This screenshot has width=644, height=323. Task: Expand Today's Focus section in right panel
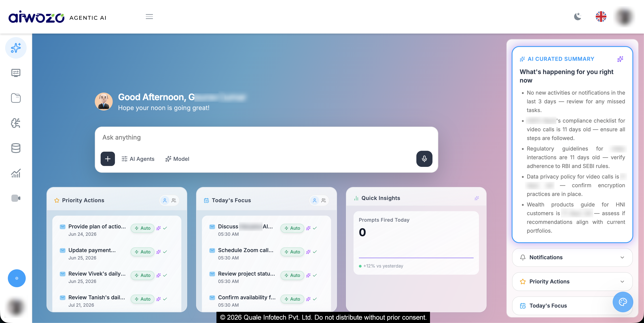coord(562,306)
